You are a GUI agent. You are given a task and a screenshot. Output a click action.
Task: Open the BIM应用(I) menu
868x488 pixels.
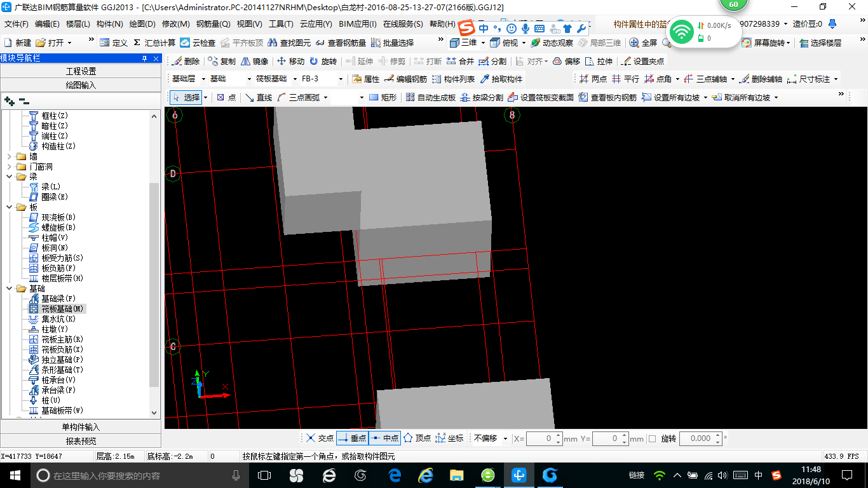click(x=358, y=24)
